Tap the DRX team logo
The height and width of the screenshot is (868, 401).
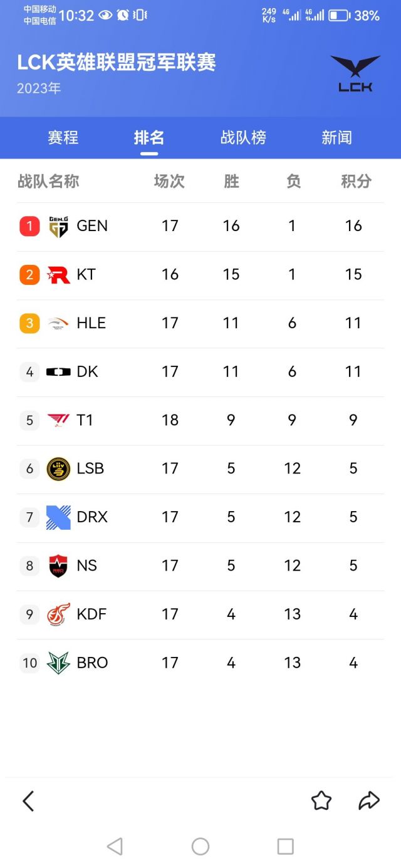click(58, 517)
